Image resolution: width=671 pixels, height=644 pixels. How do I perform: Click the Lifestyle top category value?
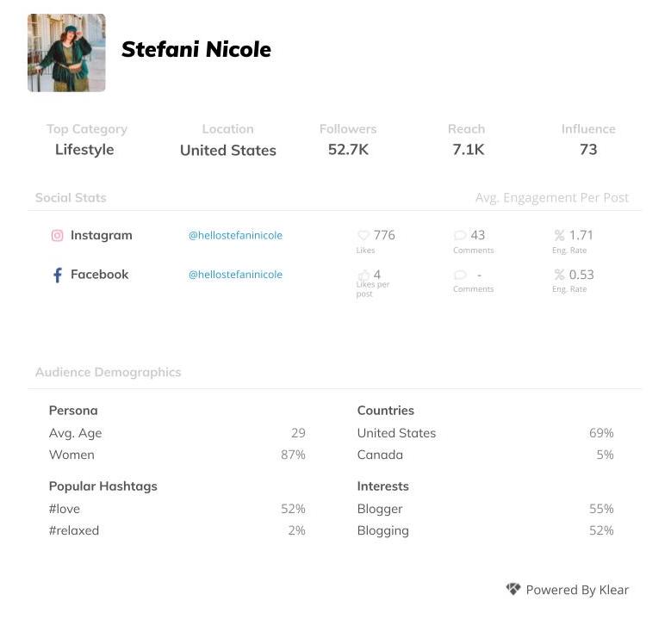point(84,150)
